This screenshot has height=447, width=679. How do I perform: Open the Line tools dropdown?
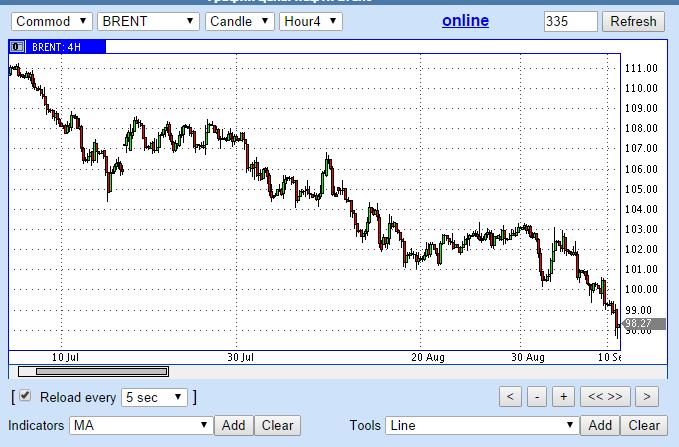click(482, 425)
